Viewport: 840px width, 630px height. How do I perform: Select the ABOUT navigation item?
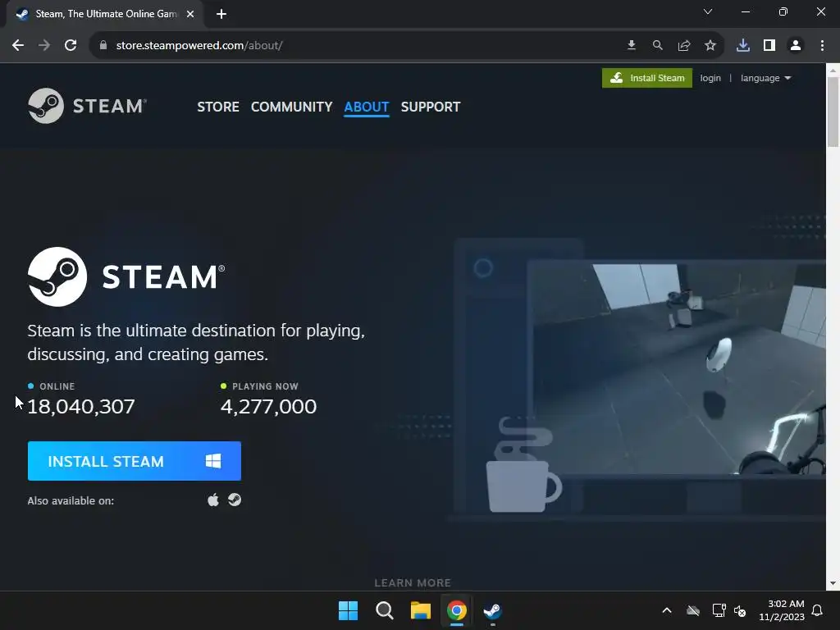point(367,107)
